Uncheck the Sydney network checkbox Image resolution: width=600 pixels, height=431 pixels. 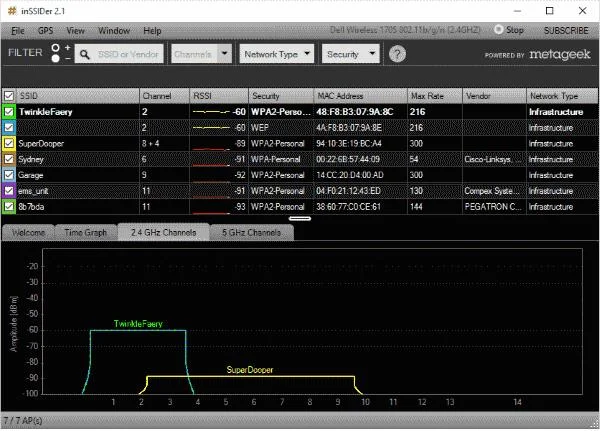[9, 159]
